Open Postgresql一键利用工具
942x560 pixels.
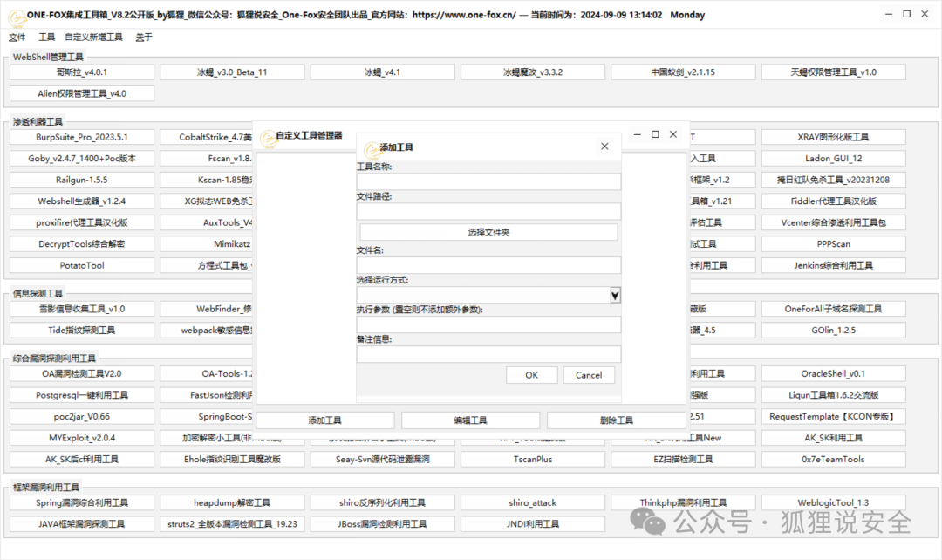click(x=82, y=395)
